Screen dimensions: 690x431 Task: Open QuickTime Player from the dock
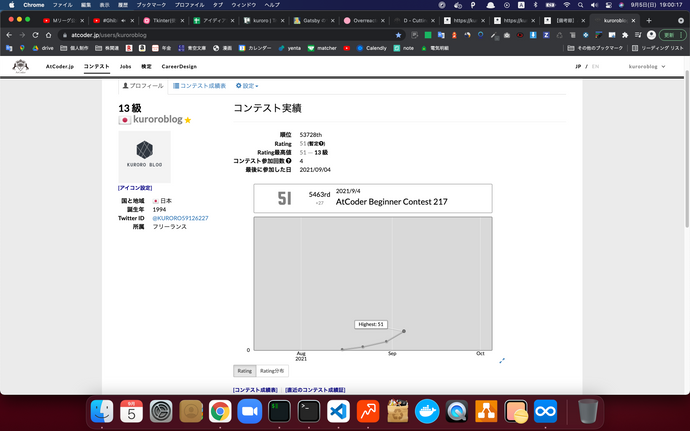point(456,412)
